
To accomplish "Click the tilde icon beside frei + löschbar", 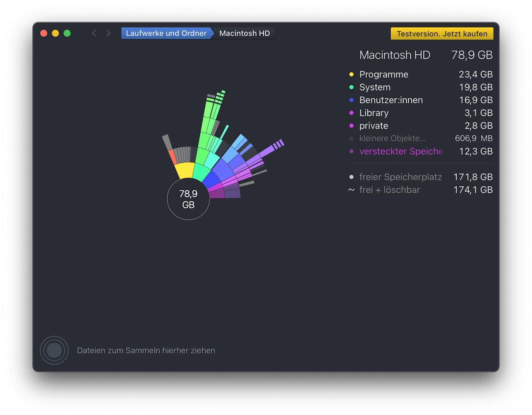I will [x=351, y=190].
